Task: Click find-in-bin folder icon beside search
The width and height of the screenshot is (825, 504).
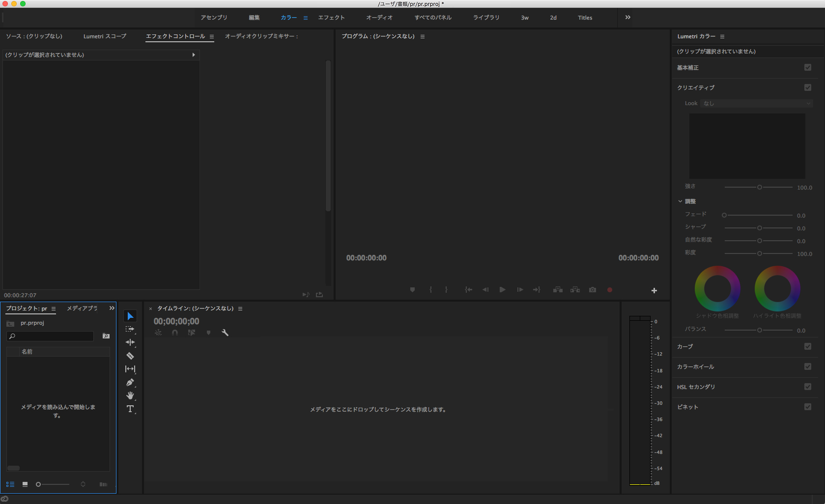Action: pos(106,336)
